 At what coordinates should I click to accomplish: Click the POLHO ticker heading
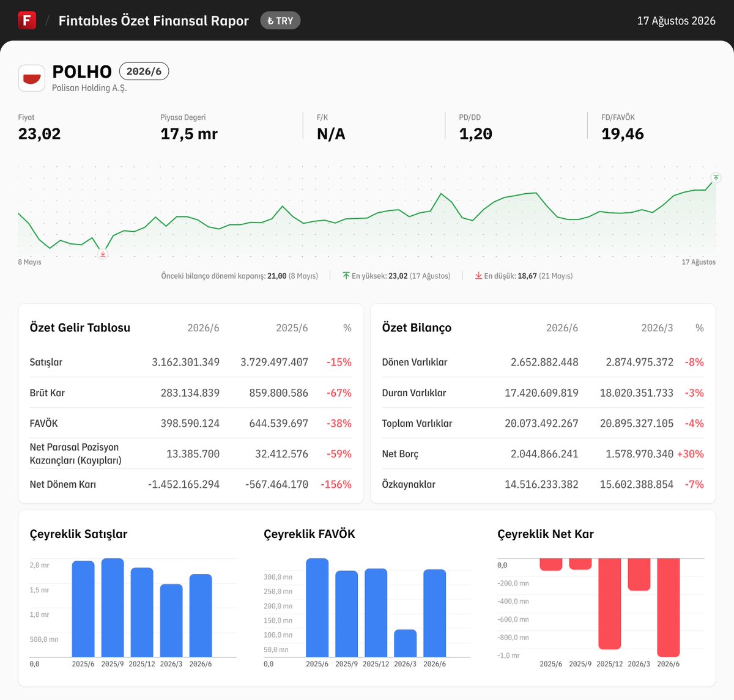(x=82, y=72)
